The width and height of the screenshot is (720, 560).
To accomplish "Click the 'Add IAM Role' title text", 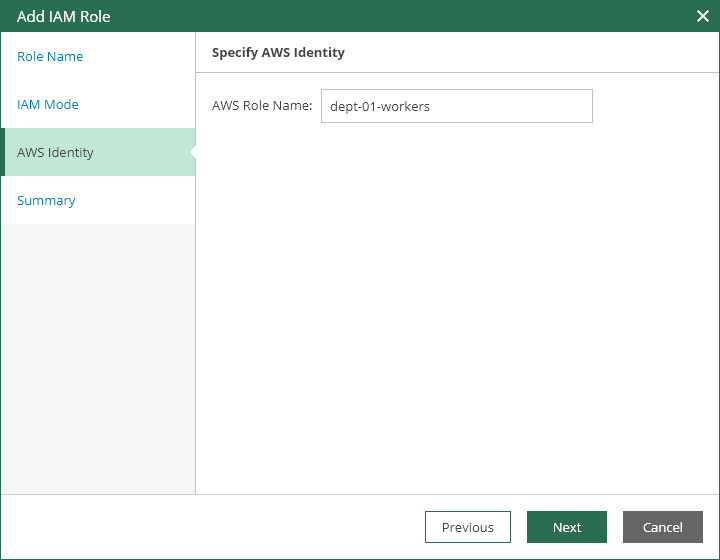I will [x=63, y=17].
